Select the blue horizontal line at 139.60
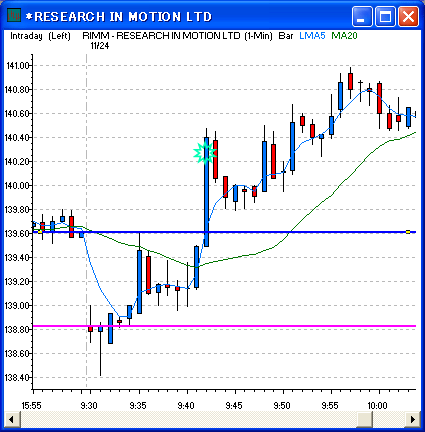Viewport: 425px width, 432px height. coord(224,232)
